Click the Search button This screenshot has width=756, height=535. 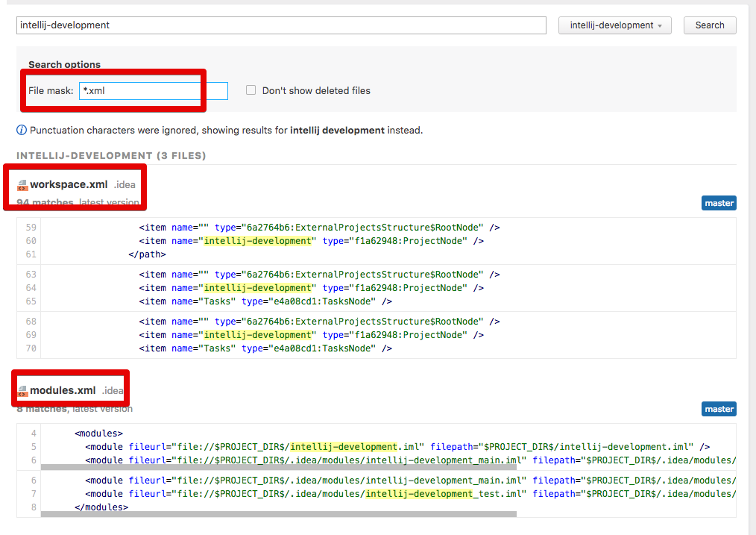[710, 25]
